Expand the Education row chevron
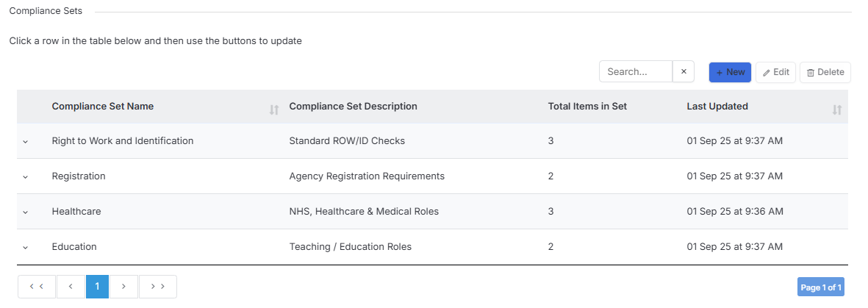 click(x=25, y=247)
